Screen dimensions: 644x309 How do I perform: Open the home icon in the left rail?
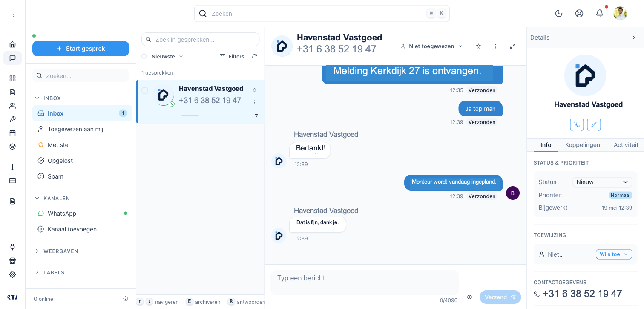(12, 44)
